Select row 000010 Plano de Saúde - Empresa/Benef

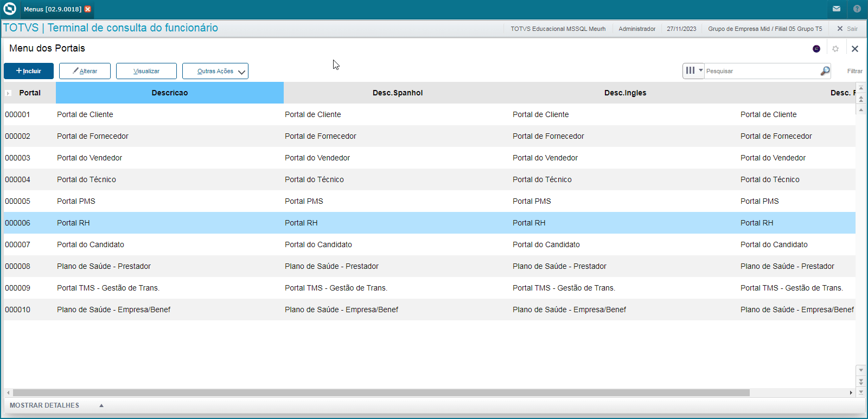[x=430, y=310]
